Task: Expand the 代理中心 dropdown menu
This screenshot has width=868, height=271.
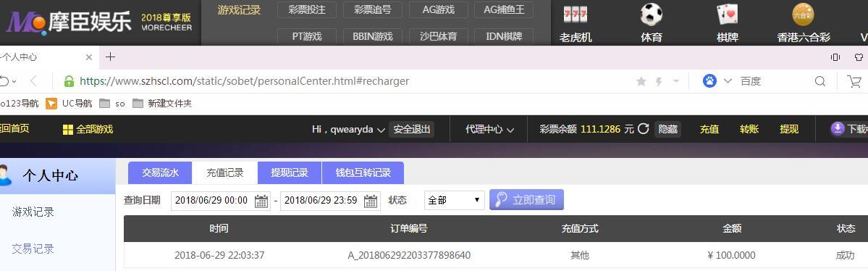Action: (x=489, y=129)
